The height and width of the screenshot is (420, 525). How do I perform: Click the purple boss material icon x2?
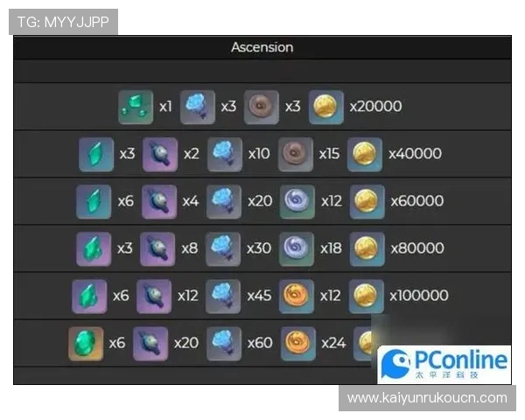pos(160,154)
